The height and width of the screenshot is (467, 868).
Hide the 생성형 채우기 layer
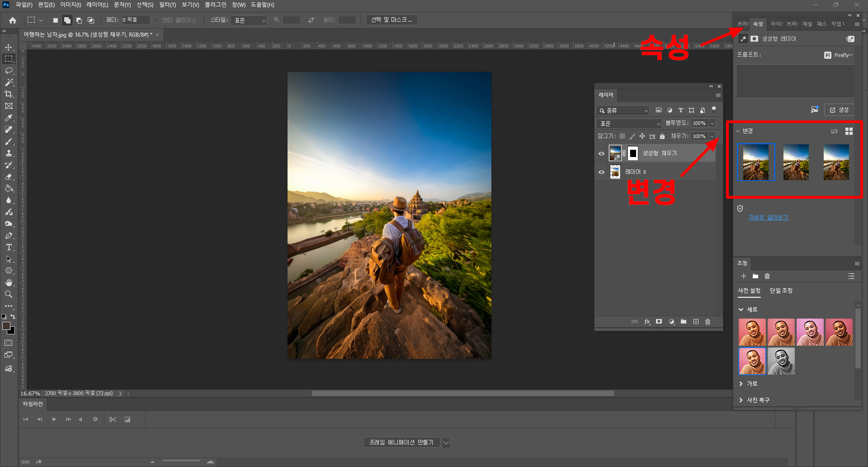[601, 154]
